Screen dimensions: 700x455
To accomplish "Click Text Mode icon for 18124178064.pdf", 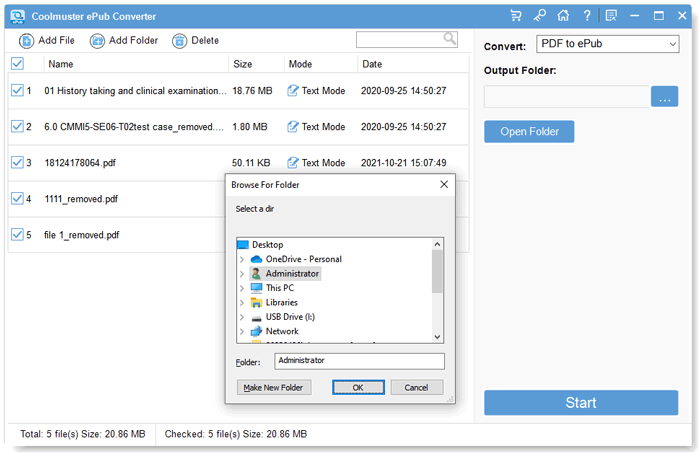I will tap(292, 163).
